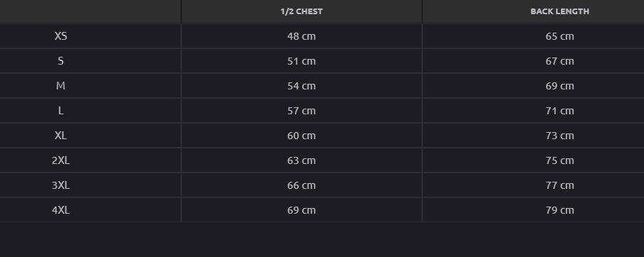
Task: Click the 65 cm back length value
Action: 559,36
